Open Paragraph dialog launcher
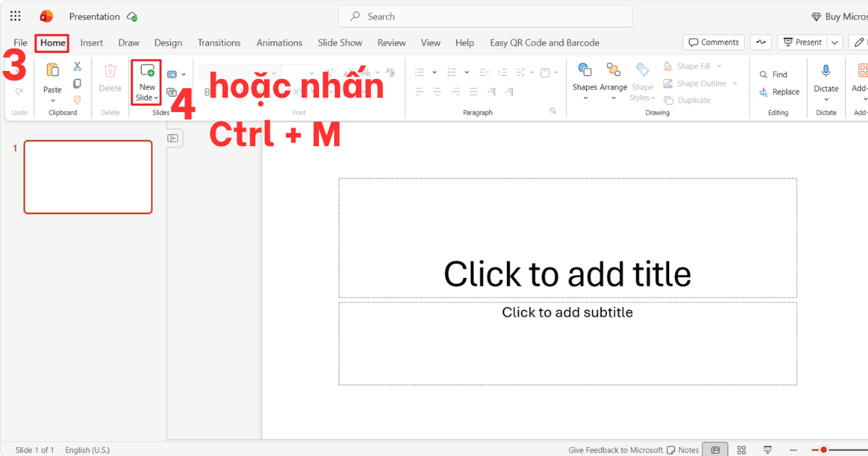The image size is (868, 456). [553, 111]
